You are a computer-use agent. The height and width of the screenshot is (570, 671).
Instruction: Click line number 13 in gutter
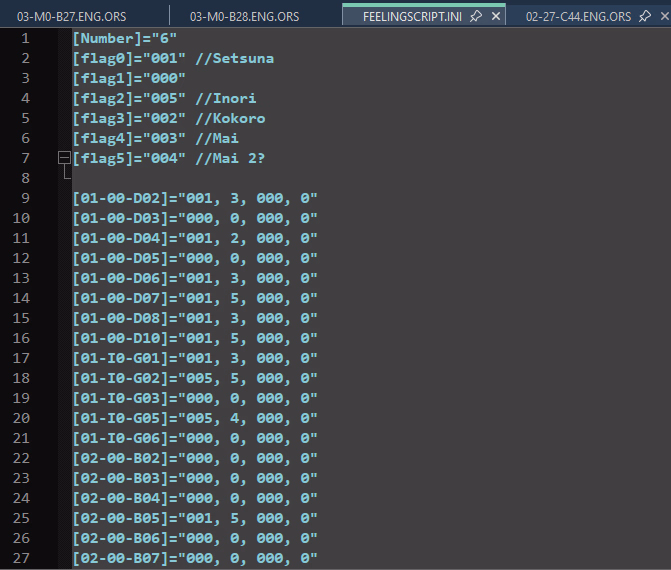coord(21,278)
